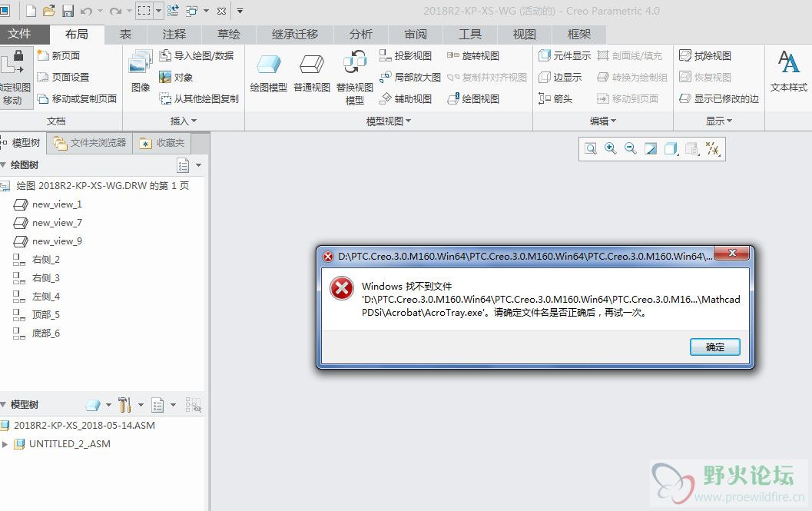Image resolution: width=812 pixels, height=511 pixels.
Task: Toggle Lock View Movement (锁定视图移动)
Action: pos(15,78)
